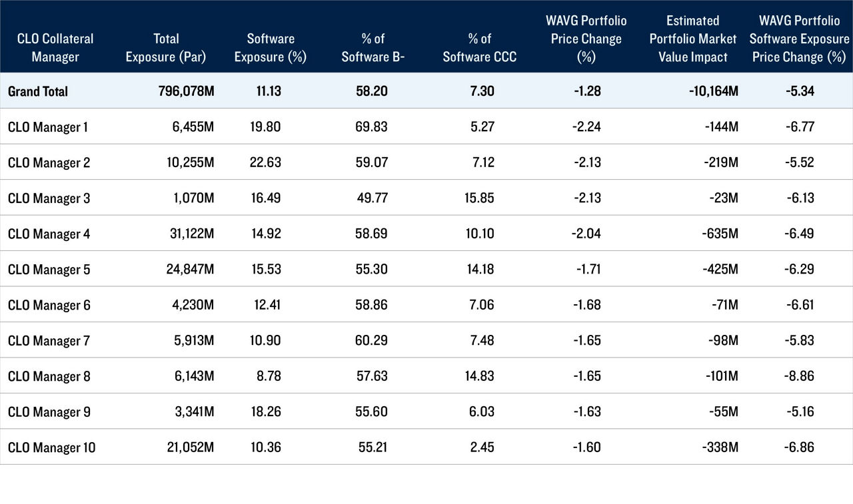Click the Grand Total row label
853x504 pixels.
point(37,91)
